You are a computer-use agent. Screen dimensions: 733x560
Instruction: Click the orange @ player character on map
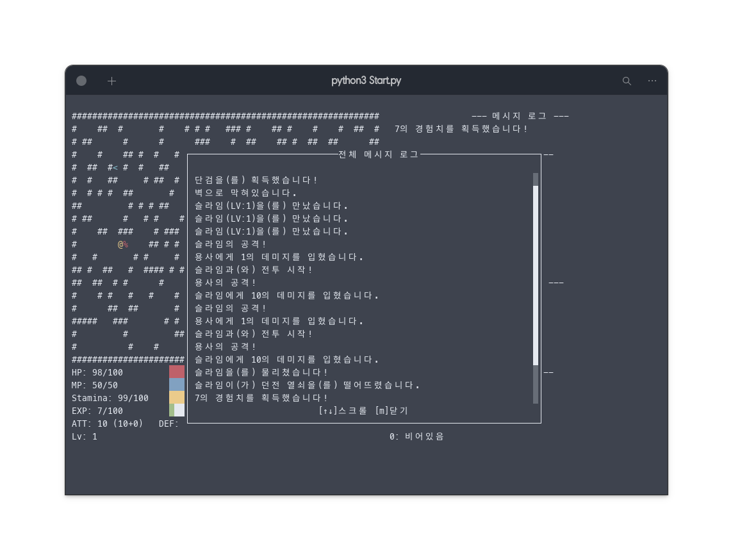[120, 244]
